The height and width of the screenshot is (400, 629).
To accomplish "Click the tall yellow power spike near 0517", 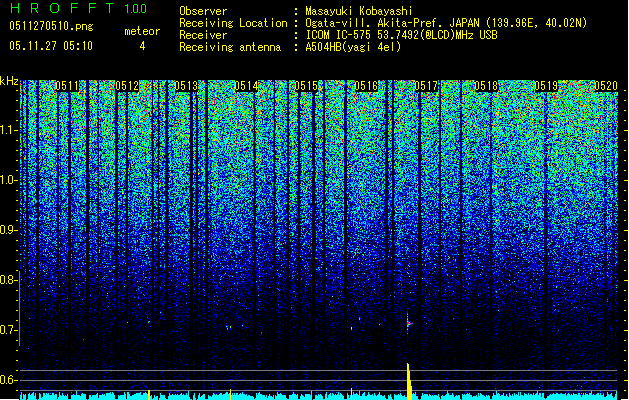I will pos(409,381).
